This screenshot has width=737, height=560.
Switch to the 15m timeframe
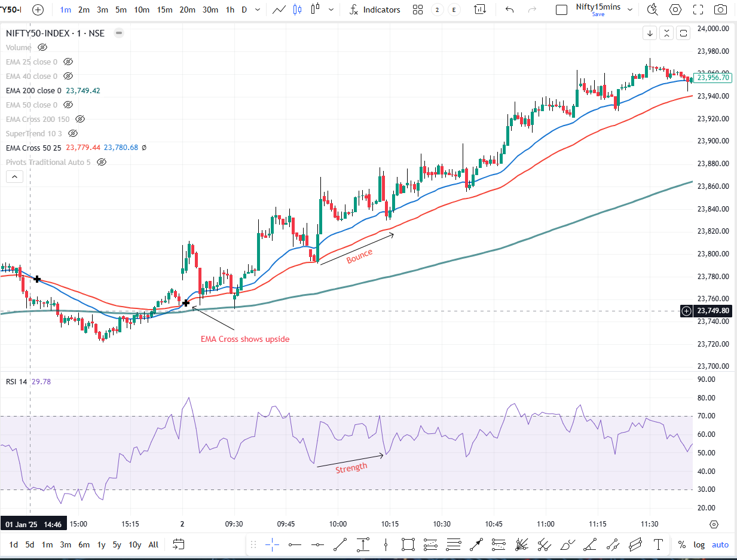coord(164,10)
